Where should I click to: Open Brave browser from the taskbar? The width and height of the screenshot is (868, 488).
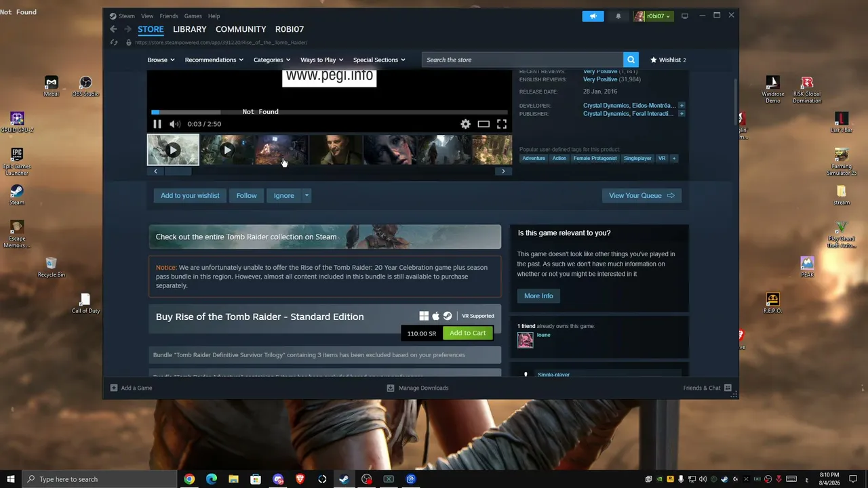point(300,479)
